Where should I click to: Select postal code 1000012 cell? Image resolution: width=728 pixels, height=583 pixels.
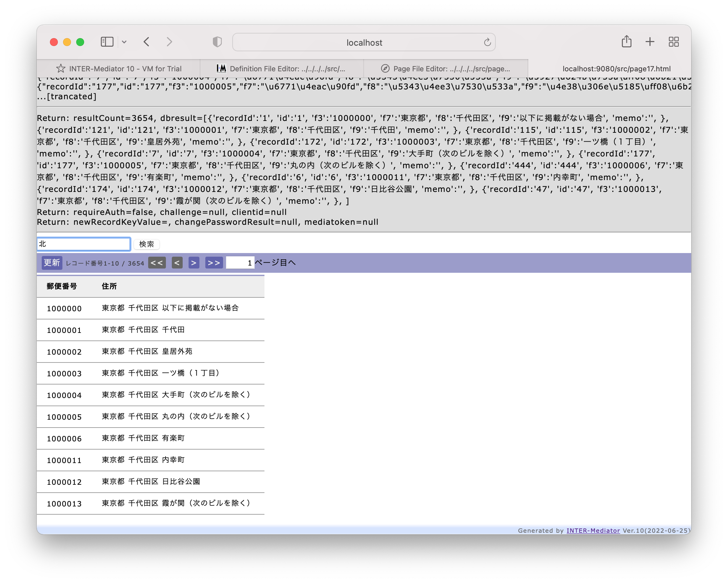64,482
